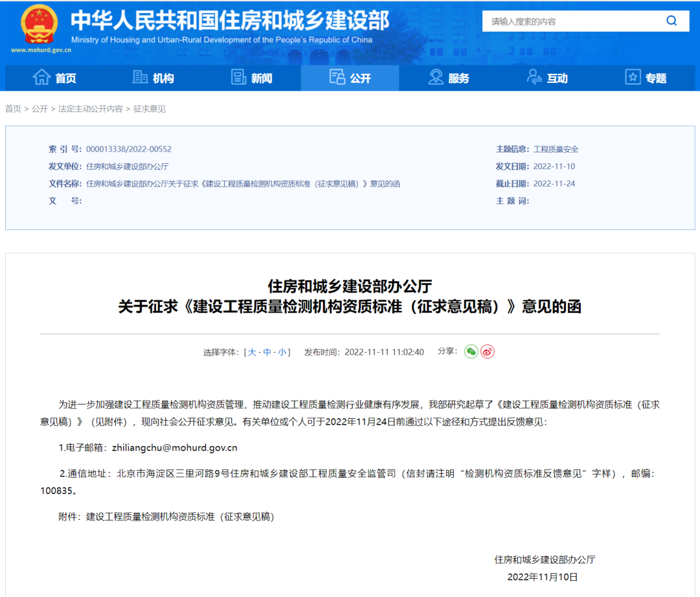
Task: Click the building icon for 机构
Action: [140, 78]
